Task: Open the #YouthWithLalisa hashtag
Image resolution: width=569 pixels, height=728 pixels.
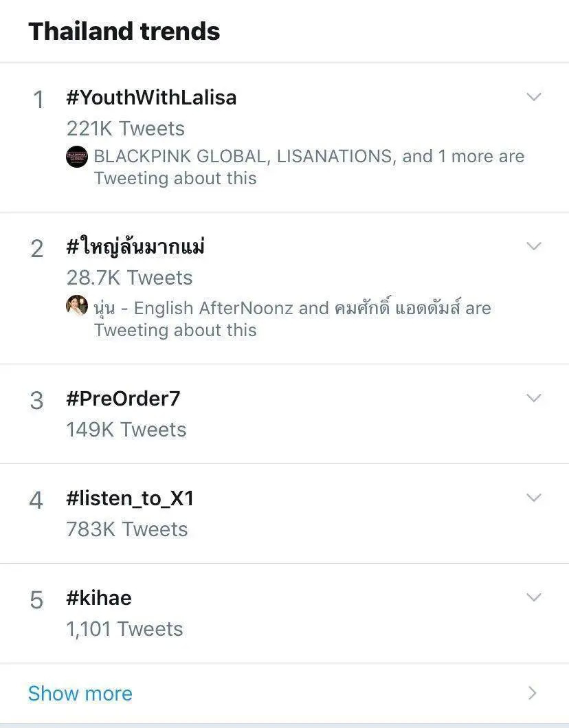Action: click(151, 98)
